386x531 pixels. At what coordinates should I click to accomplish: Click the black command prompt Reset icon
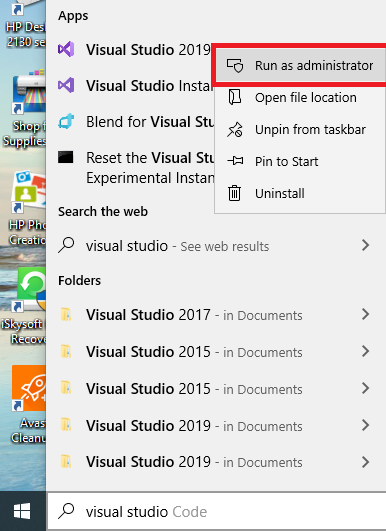[x=66, y=157]
